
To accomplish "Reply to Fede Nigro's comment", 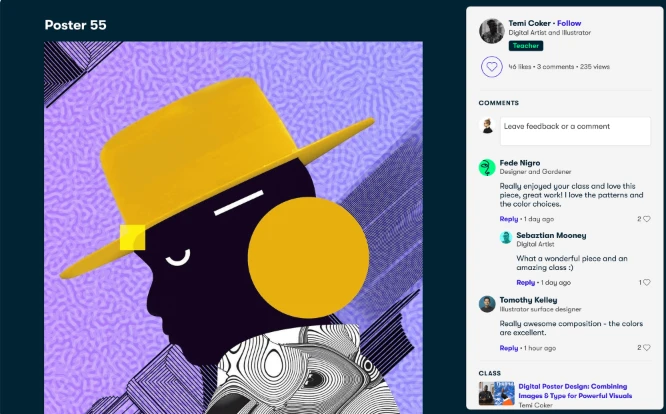I will tap(508, 219).
